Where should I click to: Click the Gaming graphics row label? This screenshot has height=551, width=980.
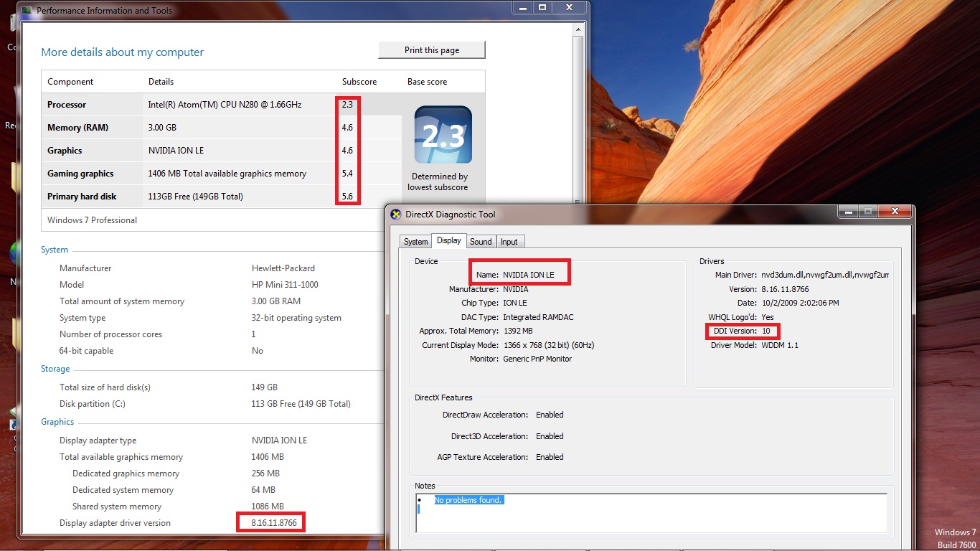point(80,174)
